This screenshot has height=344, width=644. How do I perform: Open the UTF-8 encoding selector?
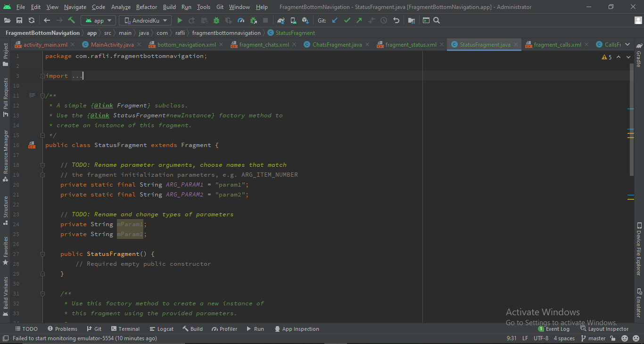click(x=541, y=338)
